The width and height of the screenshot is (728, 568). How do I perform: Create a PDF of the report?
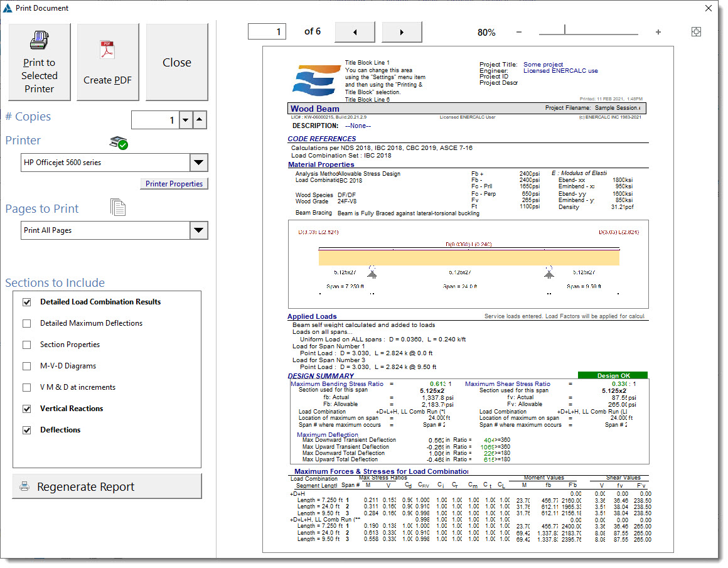[x=107, y=62]
